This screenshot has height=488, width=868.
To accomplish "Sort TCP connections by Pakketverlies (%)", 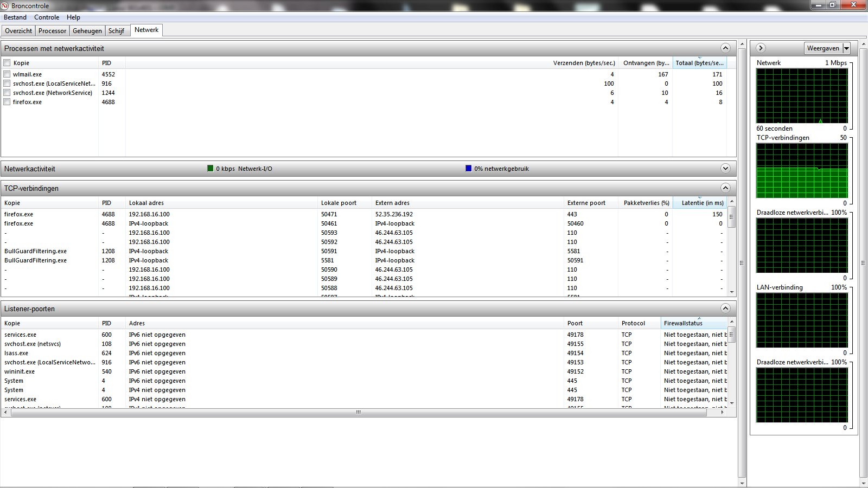I will [x=646, y=203].
